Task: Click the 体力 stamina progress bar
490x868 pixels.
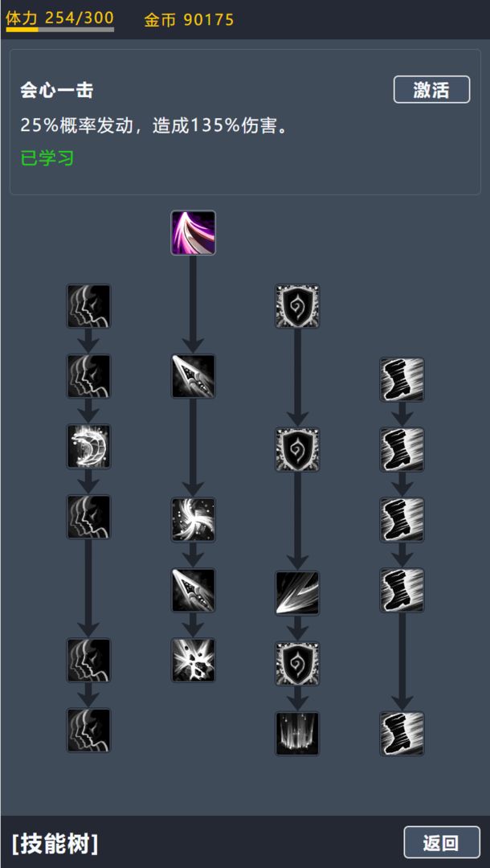Action: pos(59,30)
